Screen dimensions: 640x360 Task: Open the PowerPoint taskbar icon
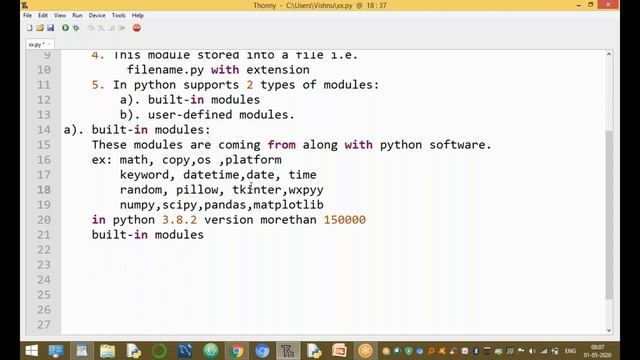(x=339, y=351)
